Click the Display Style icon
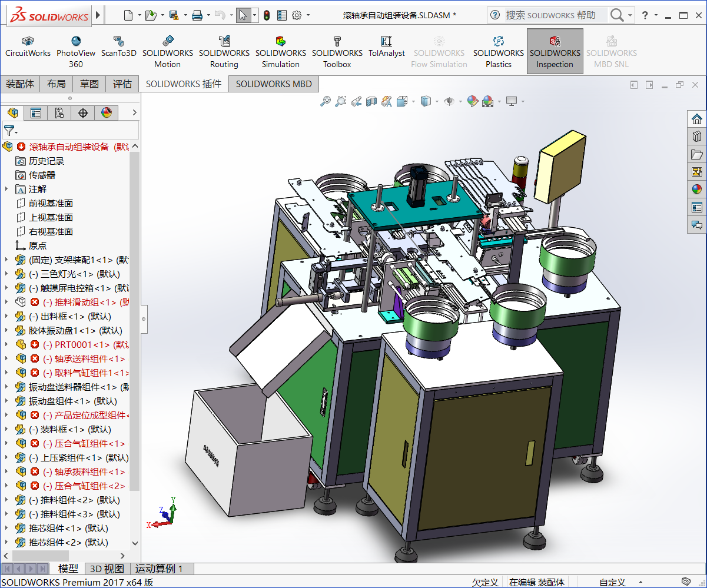 425,101
